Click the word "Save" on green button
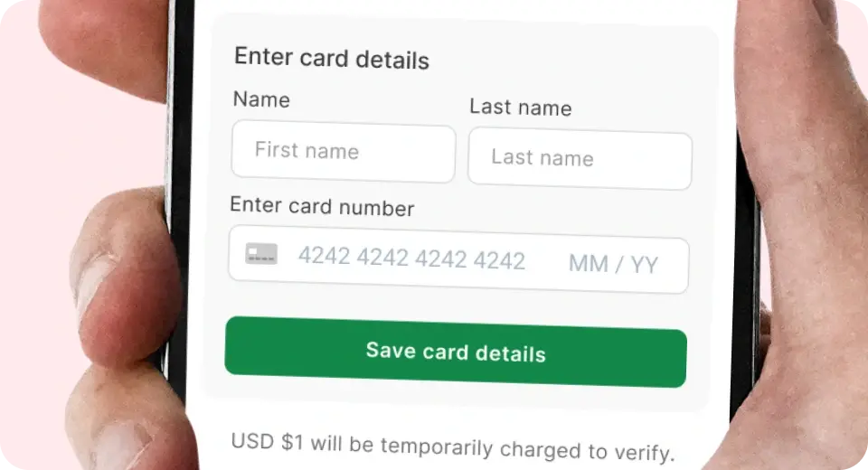The image size is (868, 470). pos(391,349)
